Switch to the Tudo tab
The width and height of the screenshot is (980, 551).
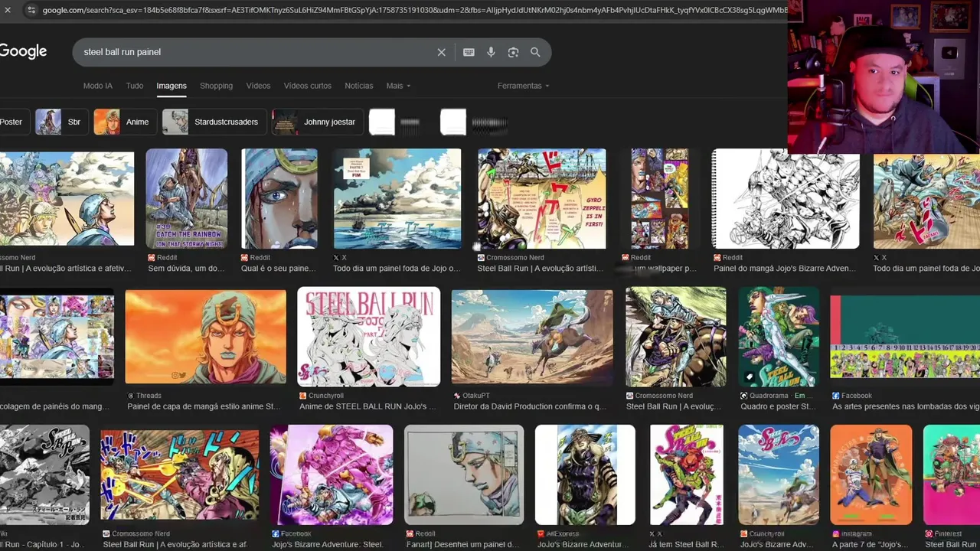tap(135, 86)
